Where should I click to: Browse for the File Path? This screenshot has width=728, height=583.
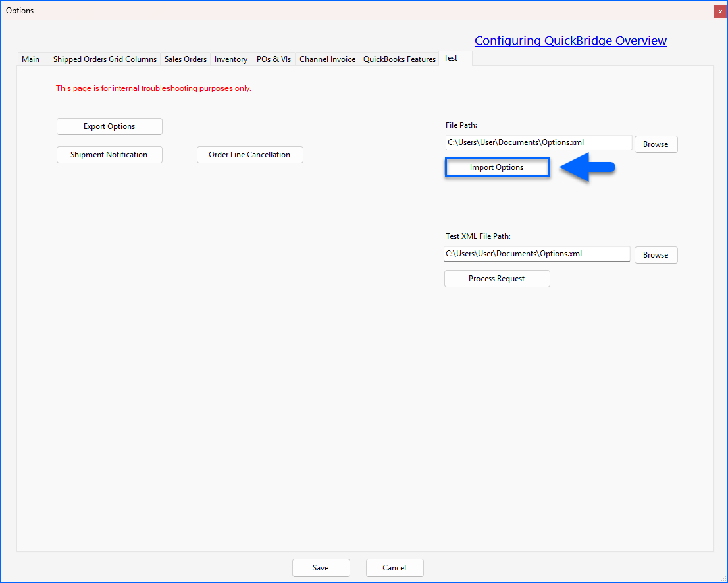[x=656, y=144]
